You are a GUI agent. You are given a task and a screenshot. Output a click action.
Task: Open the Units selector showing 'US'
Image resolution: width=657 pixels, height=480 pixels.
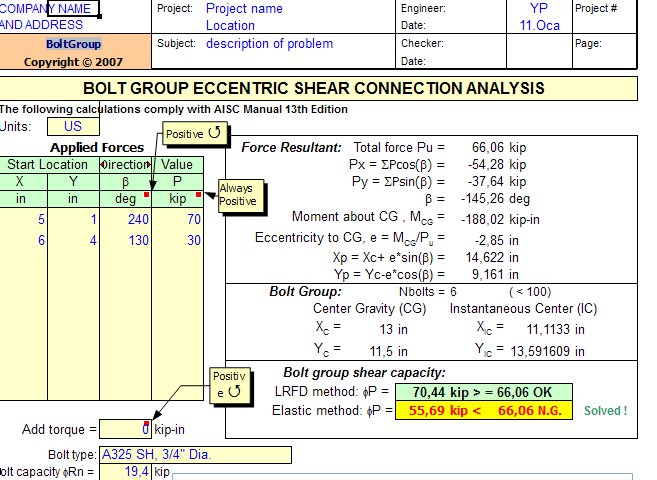pyautogui.click(x=73, y=126)
